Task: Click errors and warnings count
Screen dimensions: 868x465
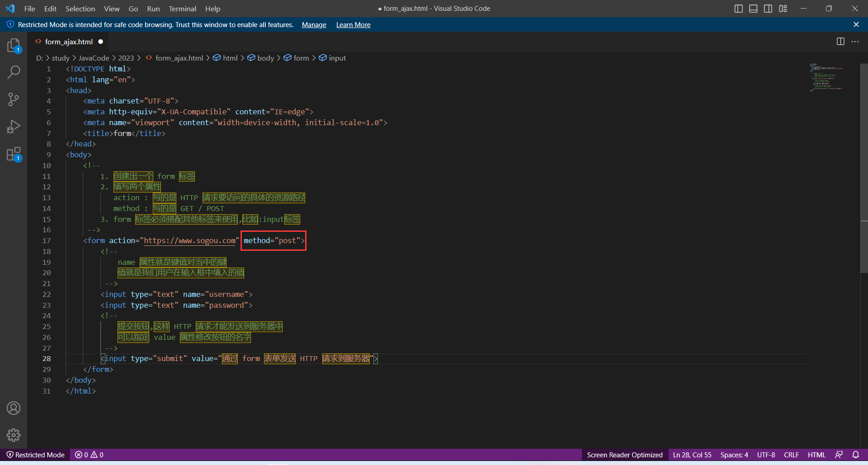Action: tap(90, 455)
